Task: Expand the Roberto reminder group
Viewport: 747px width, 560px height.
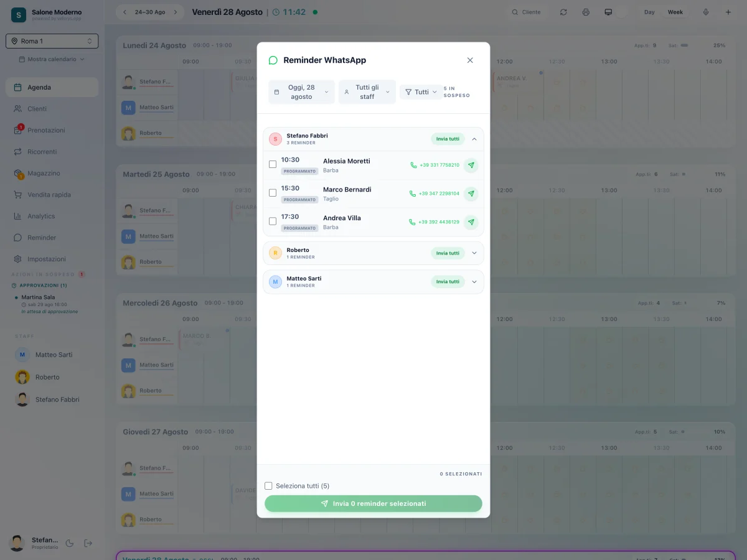Action: [x=474, y=253]
